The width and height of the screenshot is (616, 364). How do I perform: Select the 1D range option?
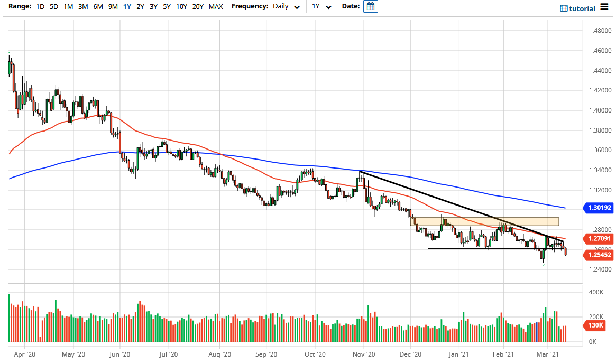(x=40, y=7)
